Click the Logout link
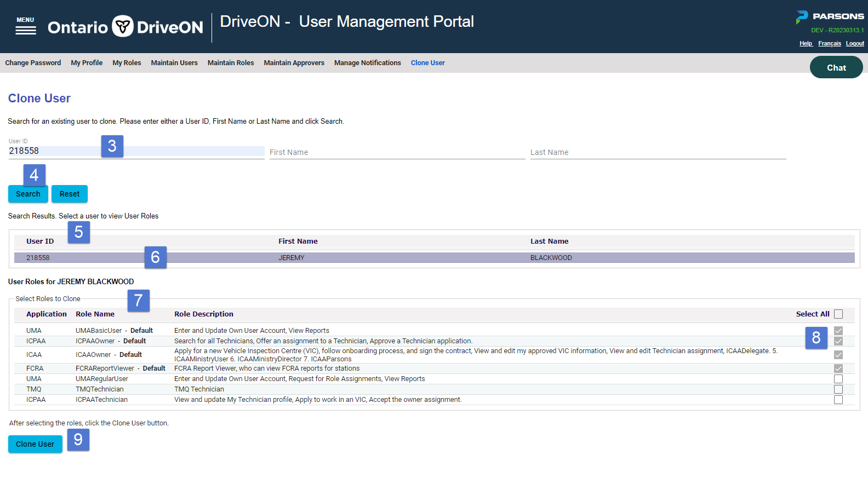 854,44
